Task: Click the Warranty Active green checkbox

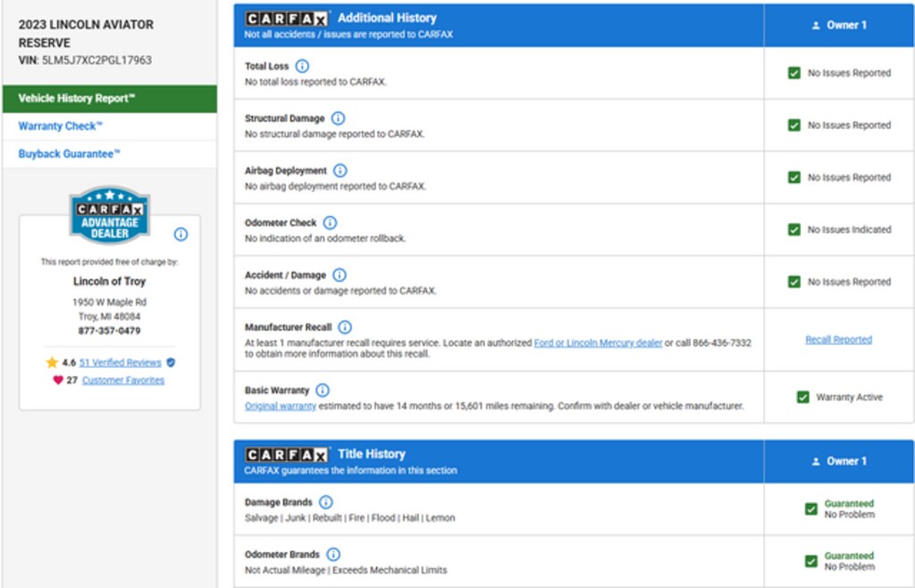Action: tap(802, 397)
